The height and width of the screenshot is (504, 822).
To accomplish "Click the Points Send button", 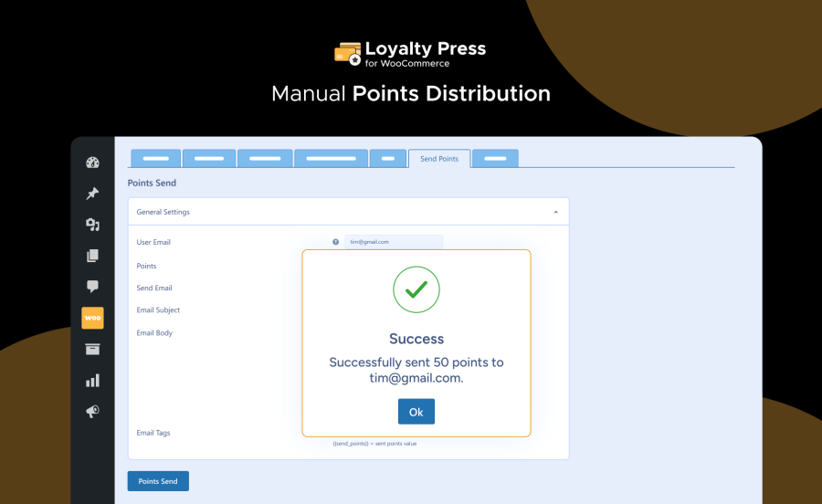I will [158, 481].
